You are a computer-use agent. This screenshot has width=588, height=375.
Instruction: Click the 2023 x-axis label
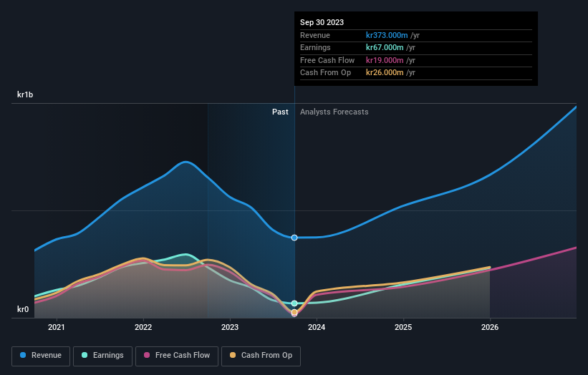(230, 328)
